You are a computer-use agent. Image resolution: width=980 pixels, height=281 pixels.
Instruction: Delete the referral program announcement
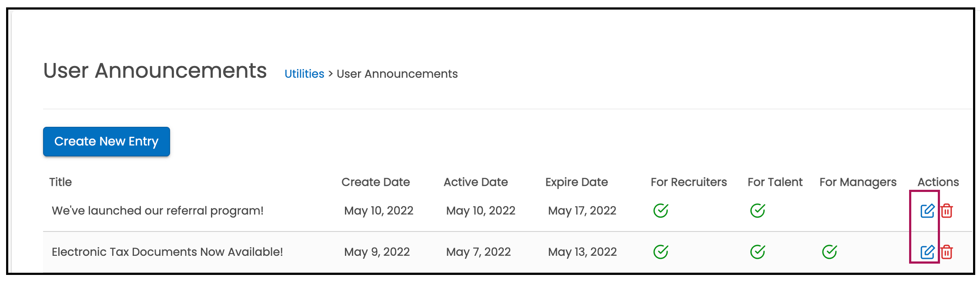click(947, 211)
